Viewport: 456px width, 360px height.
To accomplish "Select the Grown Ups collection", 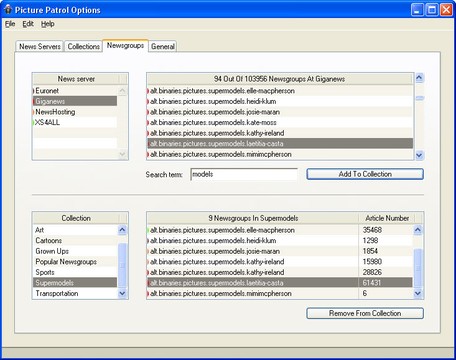I will pyautogui.click(x=75, y=251).
